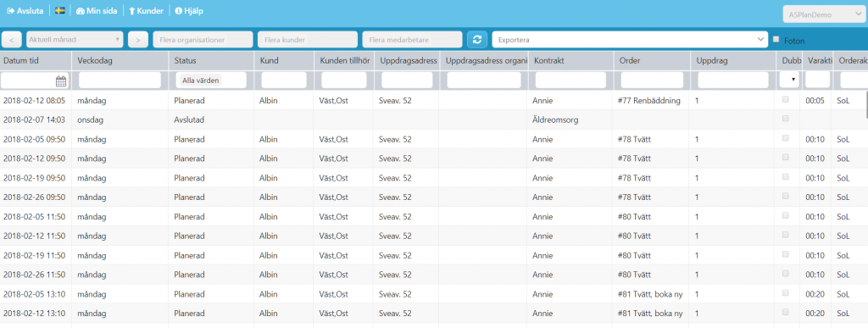Toggle the Foton checkbox
868x328 pixels.
776,39
